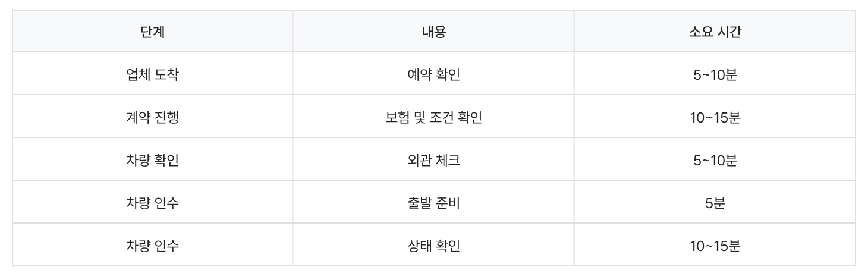Click the 10~15분 duration in 계약 진행 row
Viewport: 868px width, 276px height.
714,117
